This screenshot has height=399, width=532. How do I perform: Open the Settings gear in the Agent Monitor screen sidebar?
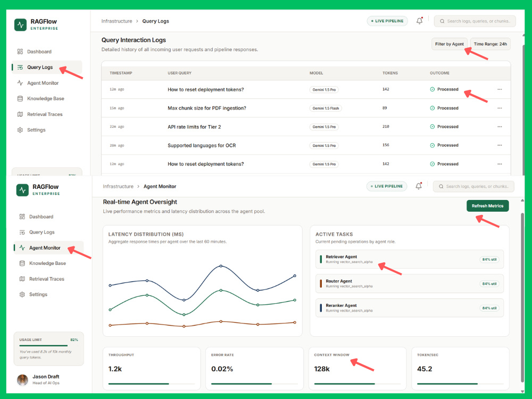coord(22,295)
